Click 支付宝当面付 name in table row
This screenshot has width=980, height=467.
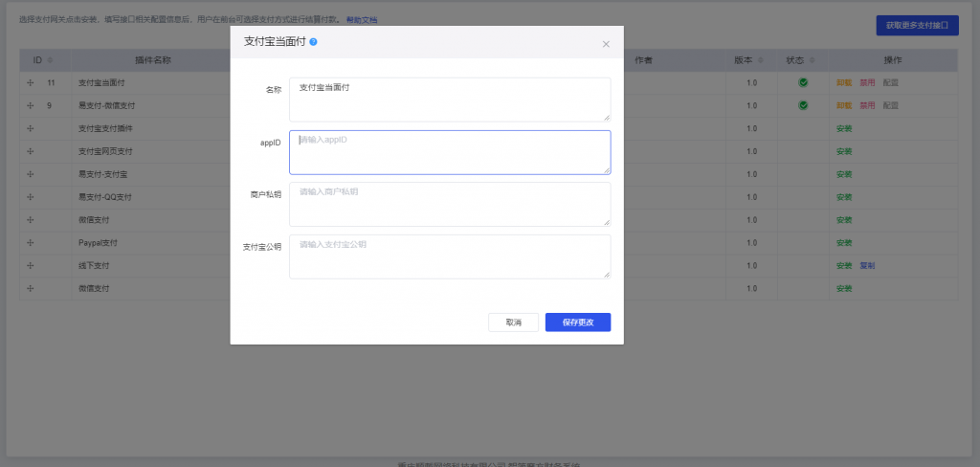click(x=101, y=82)
